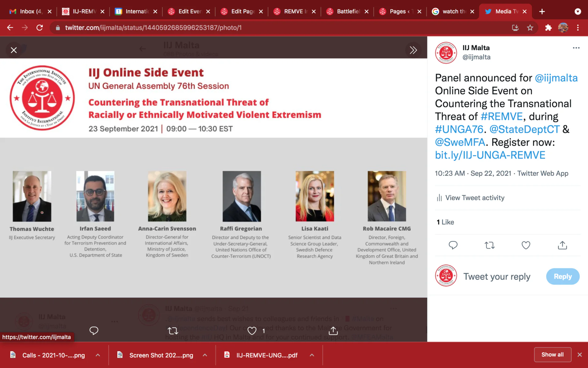
Task: Click the tweet timestamp 10:23 AM Sep 22
Action: pyautogui.click(x=473, y=173)
